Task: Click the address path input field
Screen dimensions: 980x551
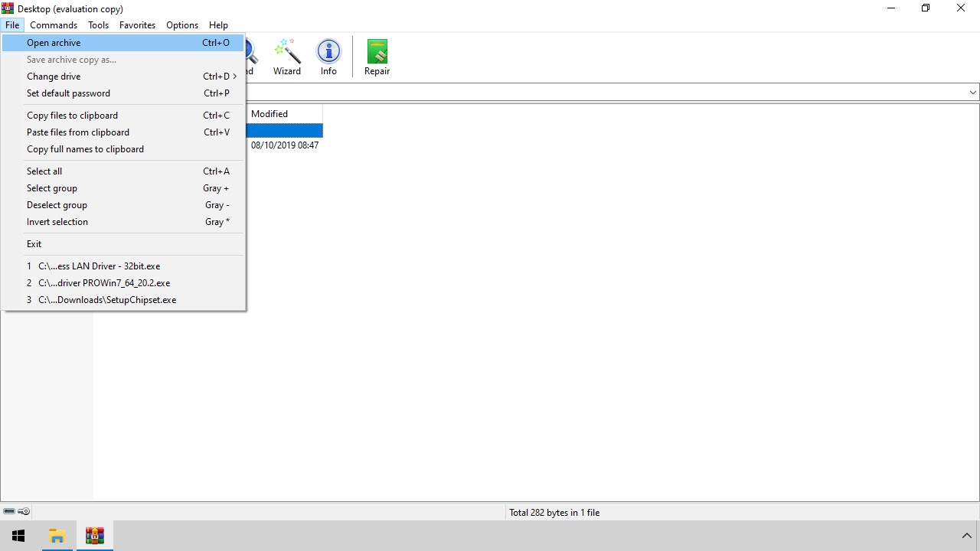Action: point(605,93)
